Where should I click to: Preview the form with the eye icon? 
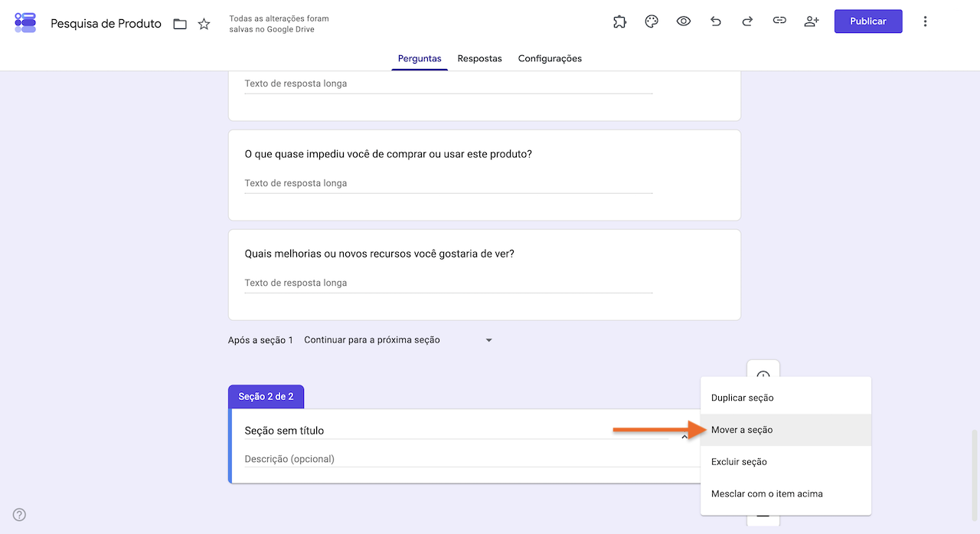684,21
